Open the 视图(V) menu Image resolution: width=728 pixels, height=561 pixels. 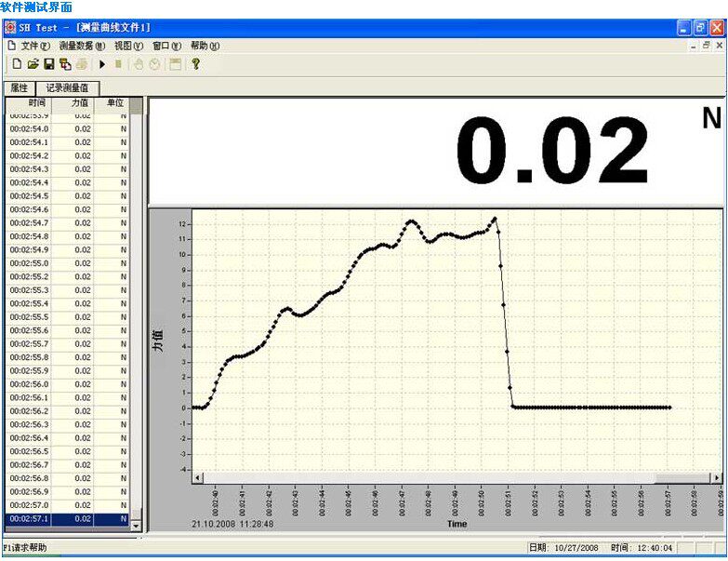click(x=129, y=46)
